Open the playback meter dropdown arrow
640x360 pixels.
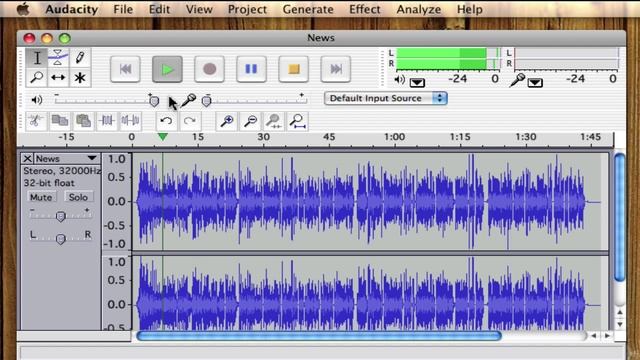417,83
